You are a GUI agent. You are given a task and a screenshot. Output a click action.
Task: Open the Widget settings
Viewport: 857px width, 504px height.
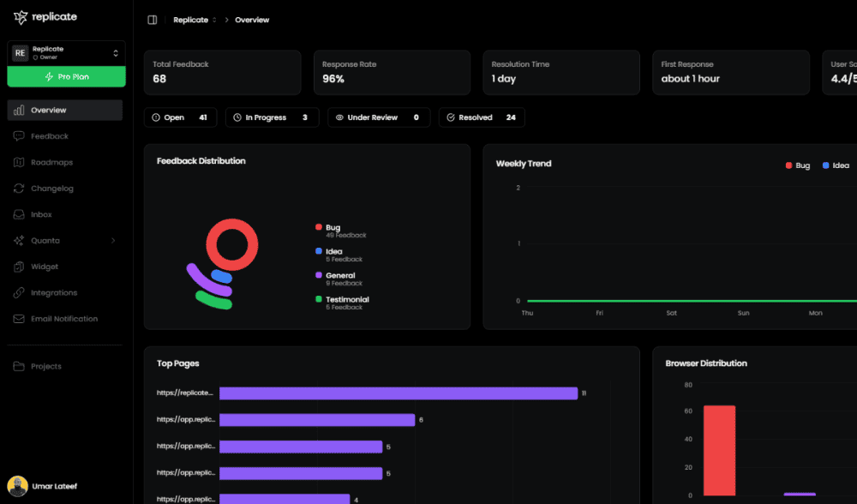tap(45, 267)
